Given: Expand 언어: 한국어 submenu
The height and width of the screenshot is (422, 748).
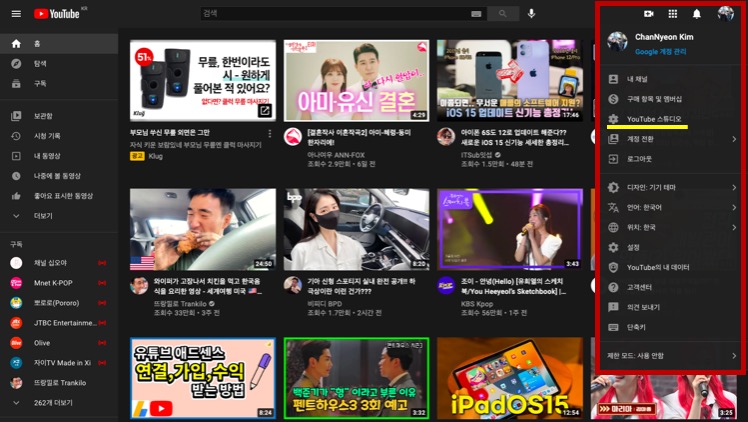Looking at the screenshot, I should (x=671, y=207).
